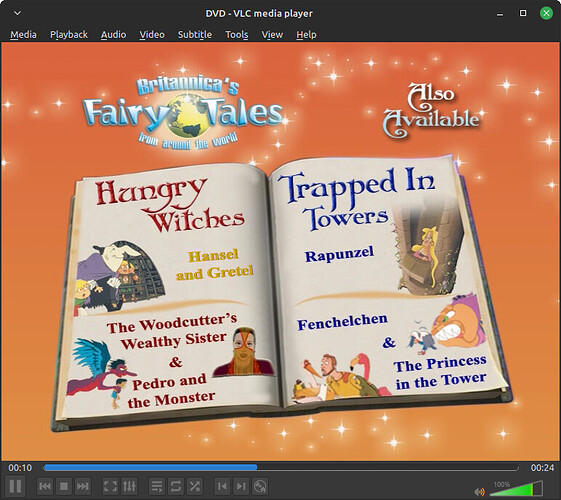The height and width of the screenshot is (500, 561).
Task: Show the playlist panel
Action: [x=157, y=486]
